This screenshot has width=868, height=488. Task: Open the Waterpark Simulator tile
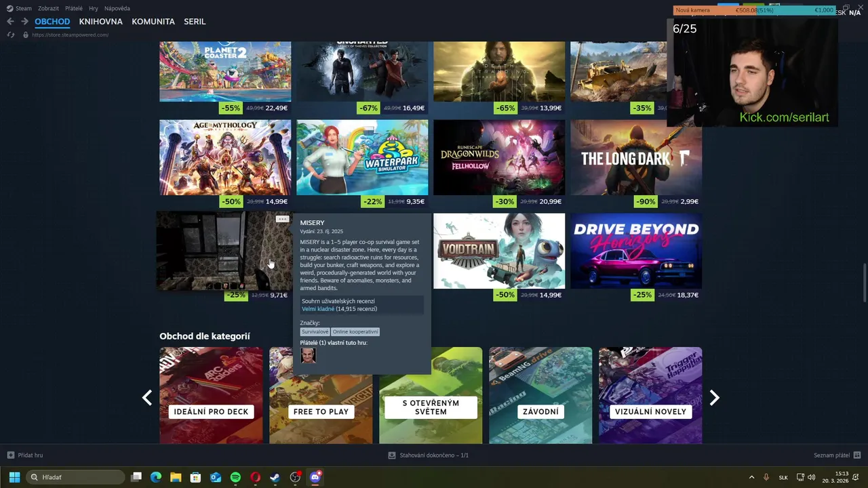(362, 157)
